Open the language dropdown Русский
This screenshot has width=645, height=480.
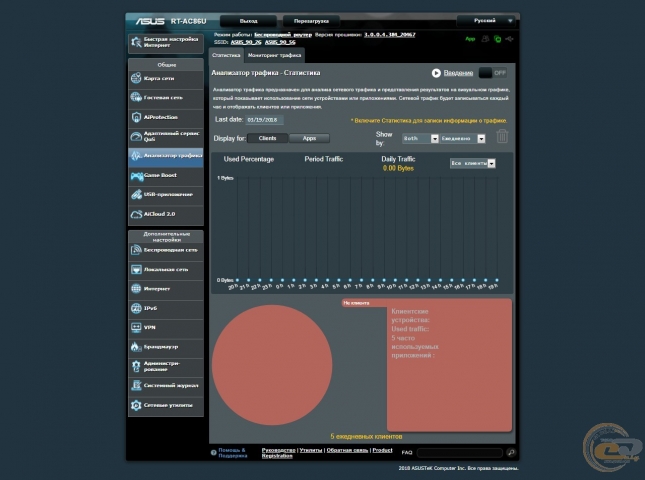click(486, 21)
